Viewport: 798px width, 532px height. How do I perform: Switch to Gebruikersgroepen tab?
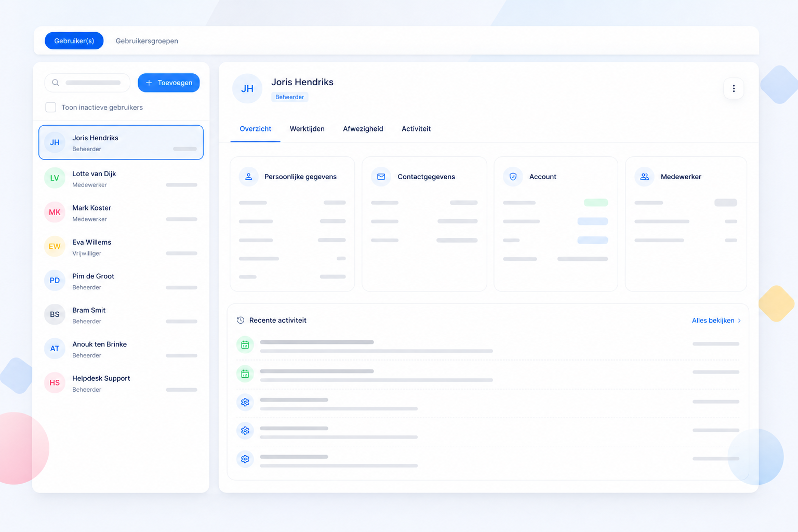[x=147, y=41]
